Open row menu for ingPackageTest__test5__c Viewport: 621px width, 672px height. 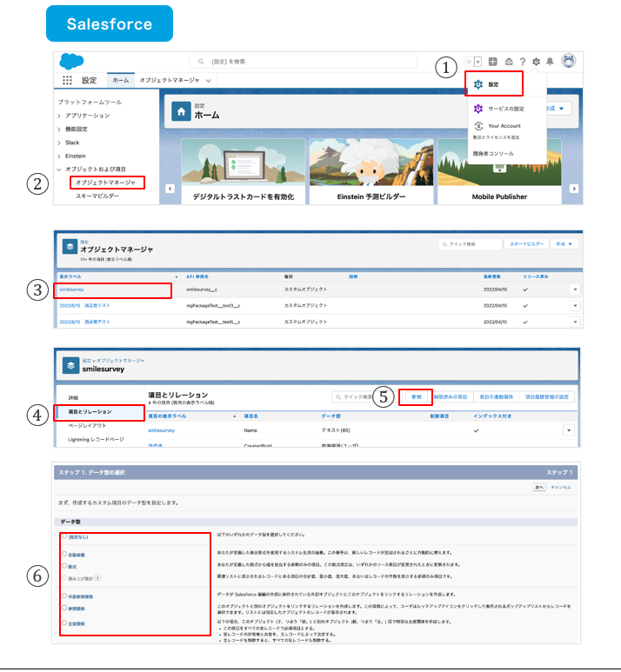tap(575, 322)
